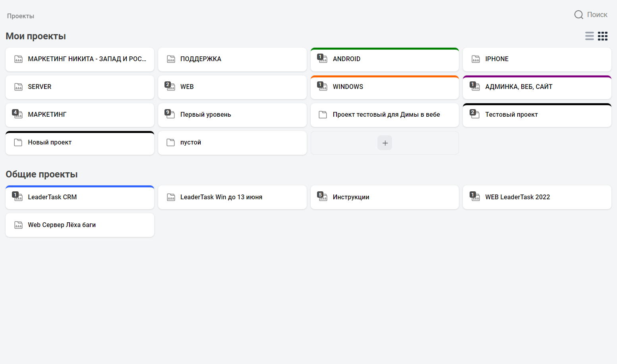The height and width of the screenshot is (364, 617).
Task: Open the Первый уровень project
Action: 232,115
